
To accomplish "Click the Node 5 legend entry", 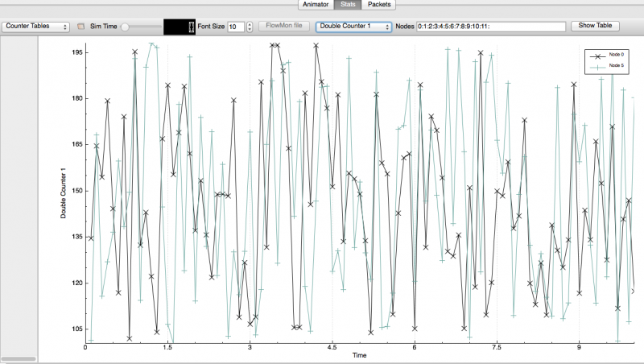I will click(607, 66).
